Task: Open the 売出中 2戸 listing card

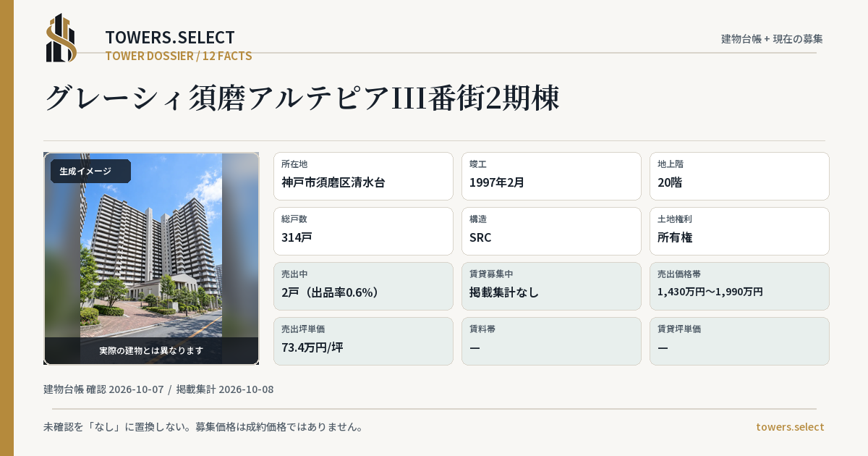Action: coord(363,286)
